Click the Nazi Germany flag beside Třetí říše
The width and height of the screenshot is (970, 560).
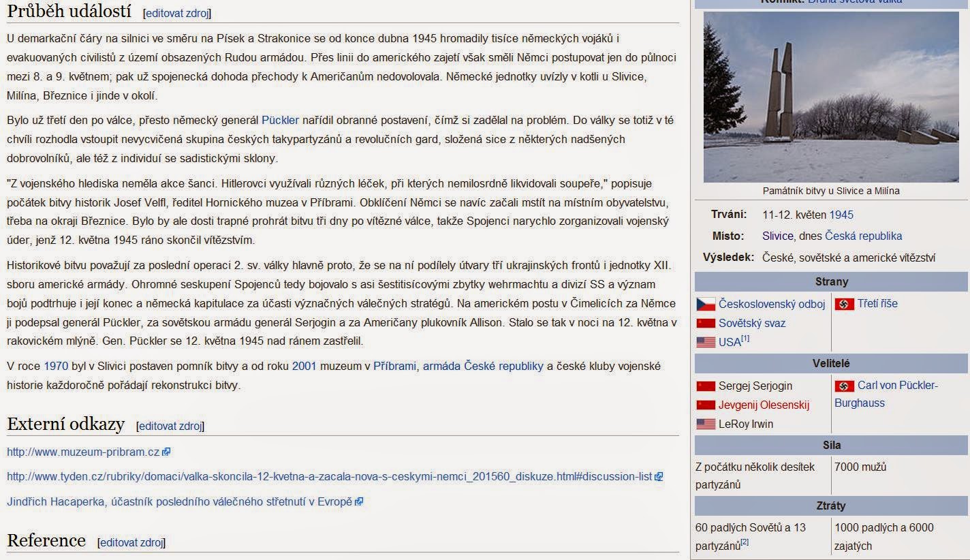[x=845, y=305]
